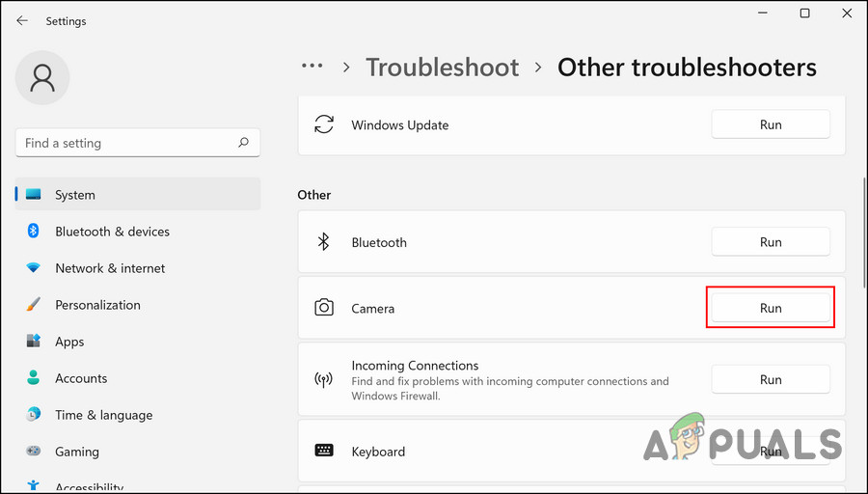Image resolution: width=868 pixels, height=494 pixels.
Task: Open Bluetooth & devices settings
Action: tap(112, 232)
